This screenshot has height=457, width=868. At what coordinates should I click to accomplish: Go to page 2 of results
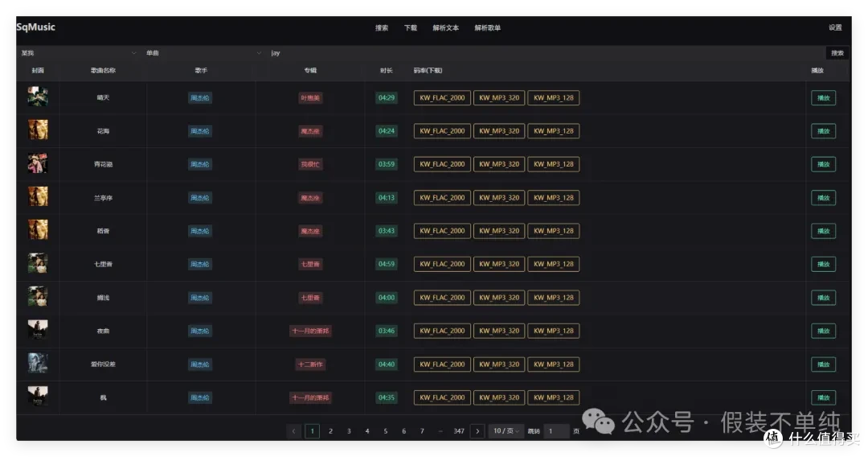[330, 431]
